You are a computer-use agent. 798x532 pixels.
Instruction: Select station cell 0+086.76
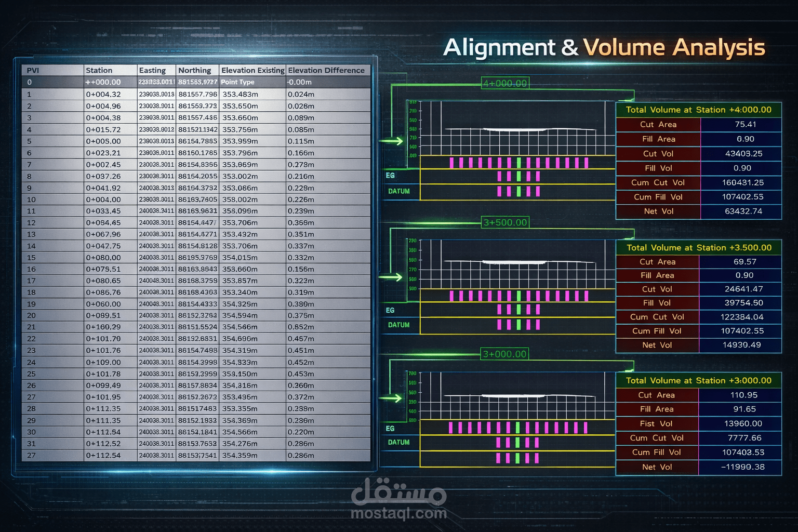click(x=110, y=292)
